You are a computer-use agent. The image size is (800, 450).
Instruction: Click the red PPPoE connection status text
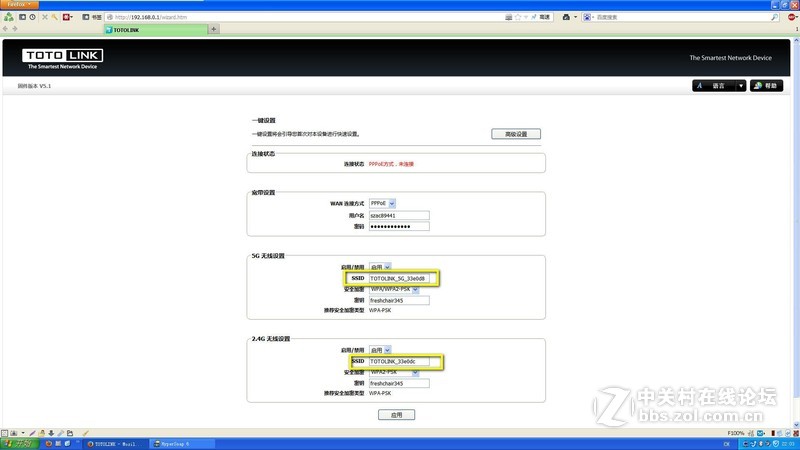[x=391, y=164]
